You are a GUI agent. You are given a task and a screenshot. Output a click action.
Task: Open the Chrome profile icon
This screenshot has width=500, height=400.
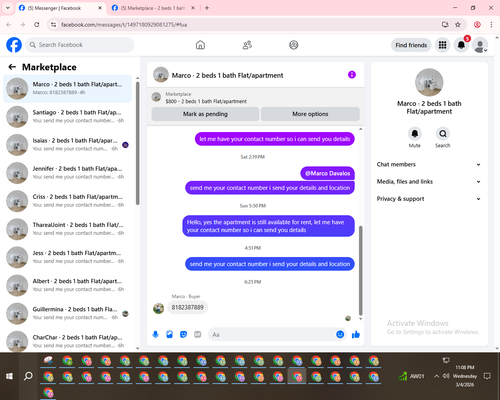(x=477, y=25)
